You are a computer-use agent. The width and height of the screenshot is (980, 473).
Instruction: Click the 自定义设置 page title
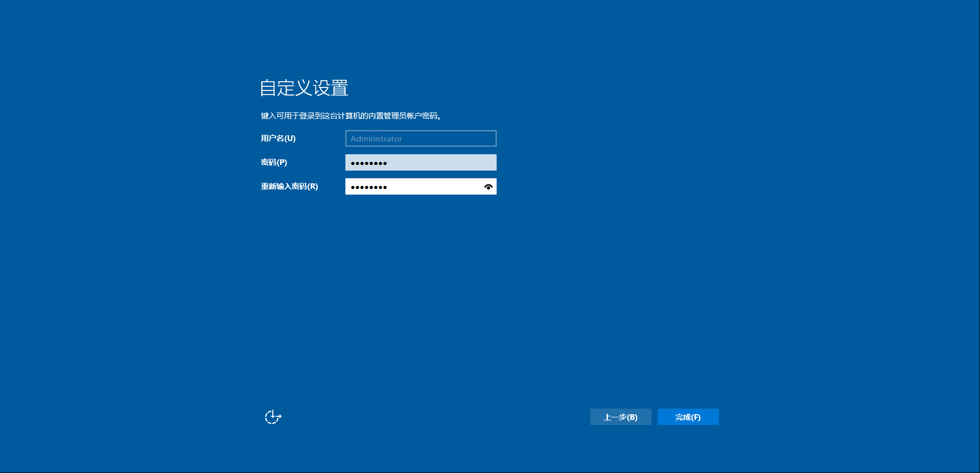(x=304, y=88)
